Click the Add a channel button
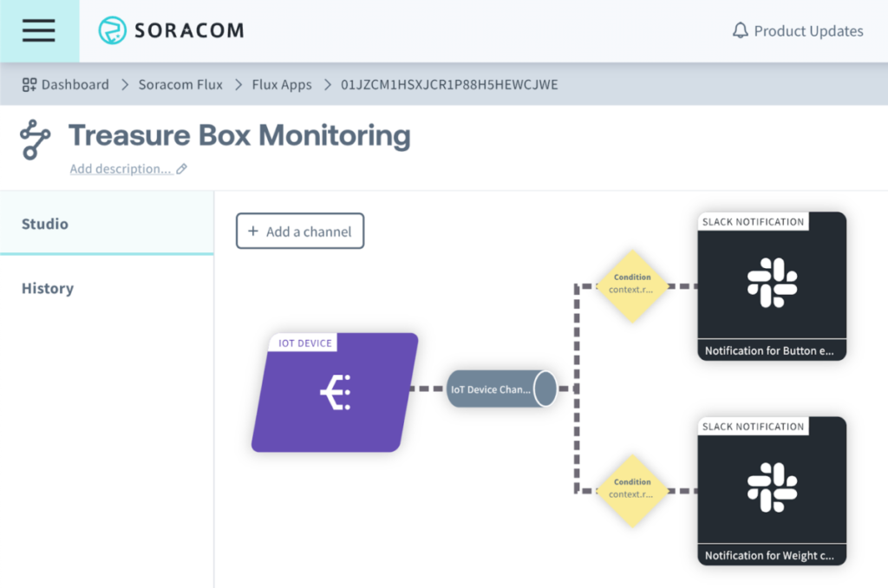The width and height of the screenshot is (888, 588). (x=300, y=232)
